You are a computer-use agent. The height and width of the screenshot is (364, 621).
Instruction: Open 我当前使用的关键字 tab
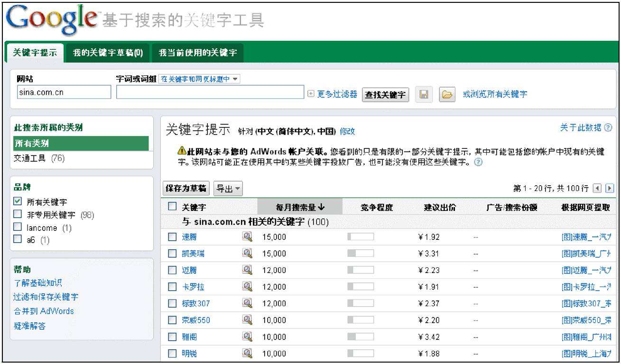click(198, 52)
